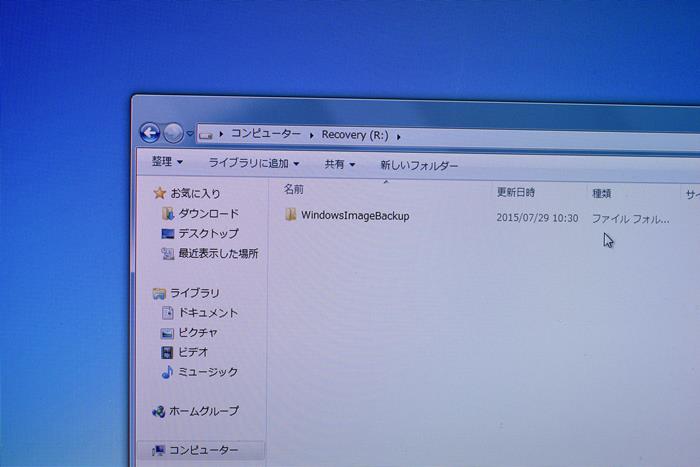Screen dimensions: 700x467
Task: Click the ビデオ film icon
Action: 167,352
